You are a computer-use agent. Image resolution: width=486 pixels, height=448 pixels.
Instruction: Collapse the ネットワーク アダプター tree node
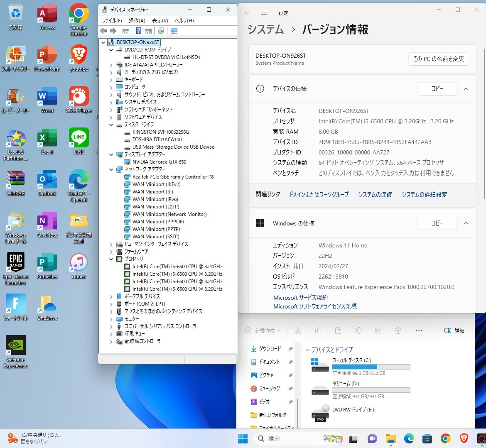(111, 169)
